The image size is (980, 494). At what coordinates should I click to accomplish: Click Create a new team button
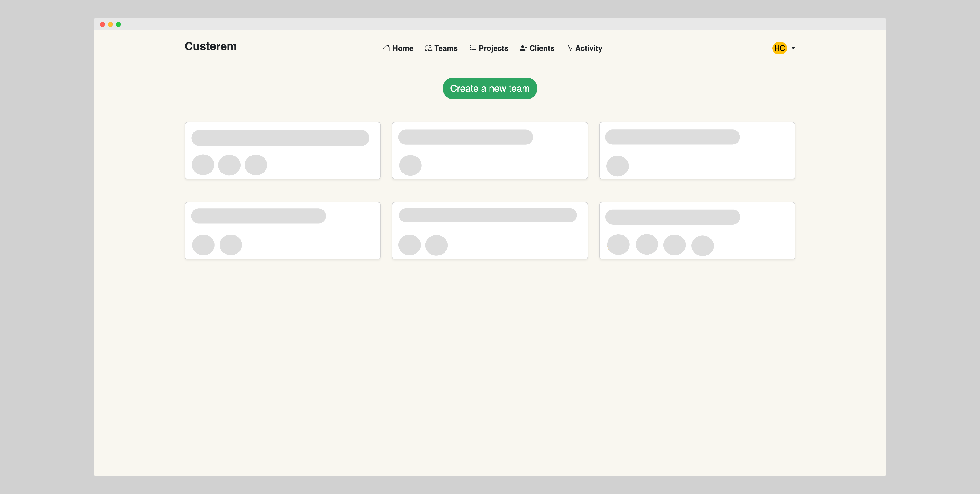tap(490, 88)
